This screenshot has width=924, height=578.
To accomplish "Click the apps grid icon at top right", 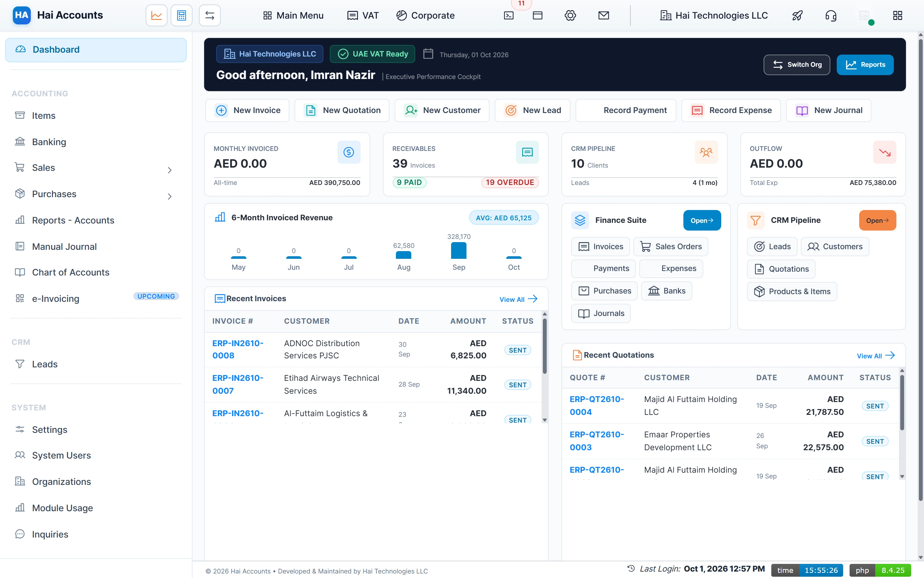I will pos(898,15).
